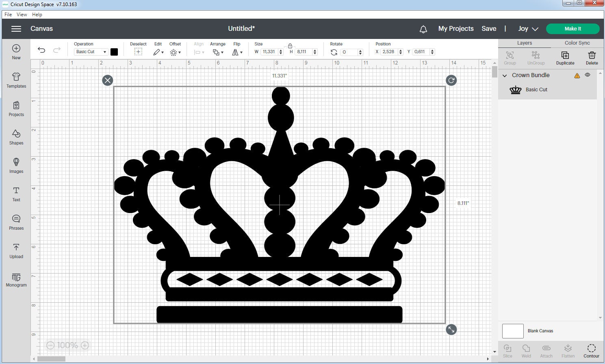This screenshot has width=605, height=364.
Task: Open the Text tool
Action: 16,194
